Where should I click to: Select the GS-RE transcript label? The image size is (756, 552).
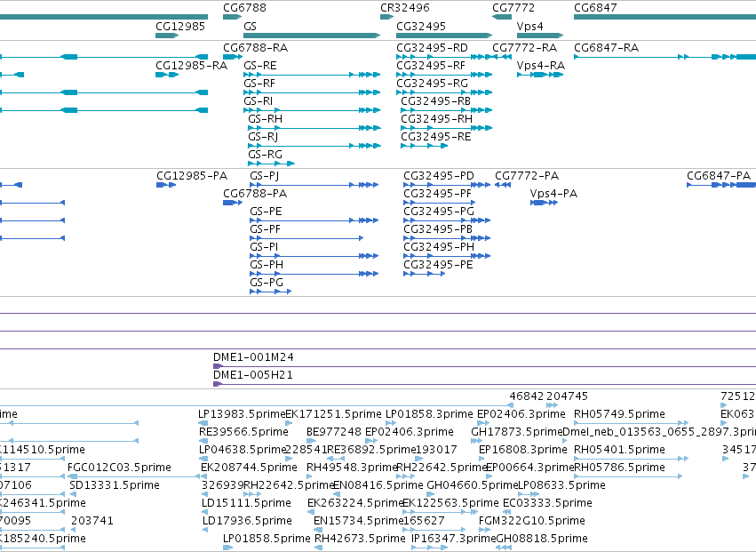coord(260,66)
